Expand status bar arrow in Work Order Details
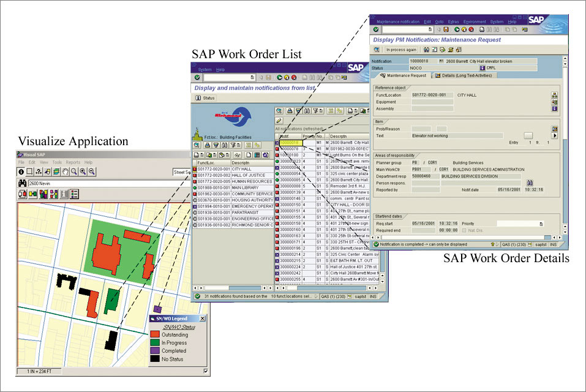The height and width of the screenshot is (392, 586). click(x=497, y=244)
